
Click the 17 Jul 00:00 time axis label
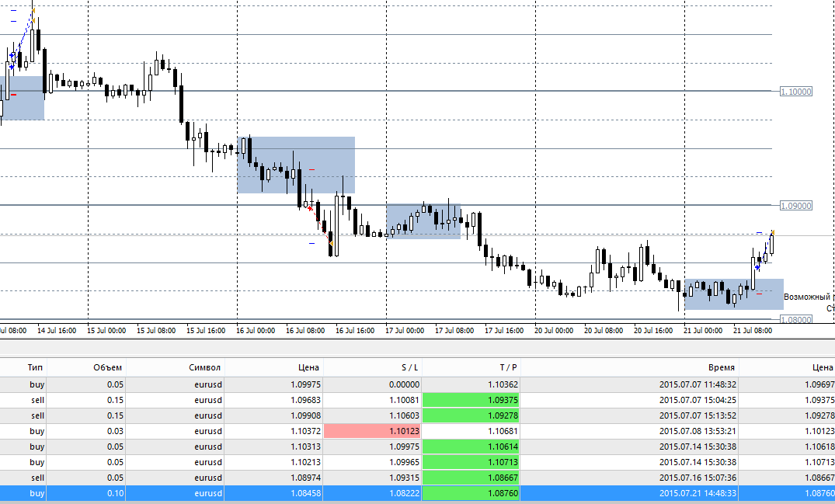click(405, 331)
